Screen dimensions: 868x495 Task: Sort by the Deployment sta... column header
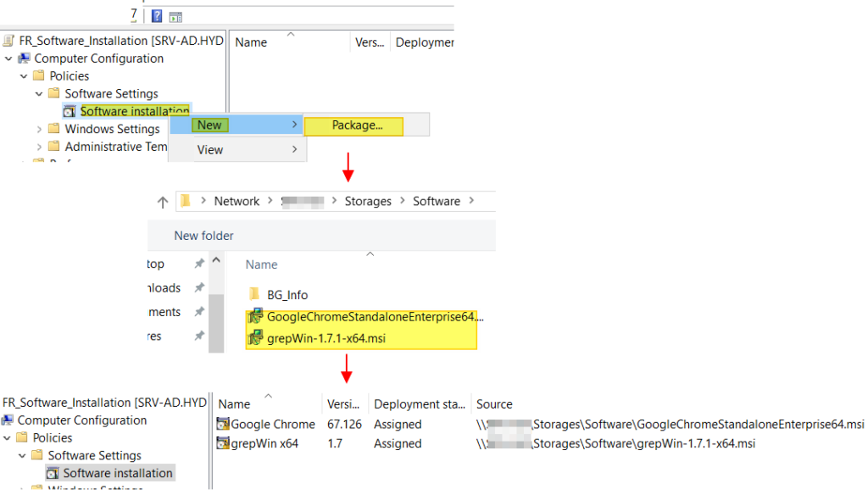(x=420, y=404)
